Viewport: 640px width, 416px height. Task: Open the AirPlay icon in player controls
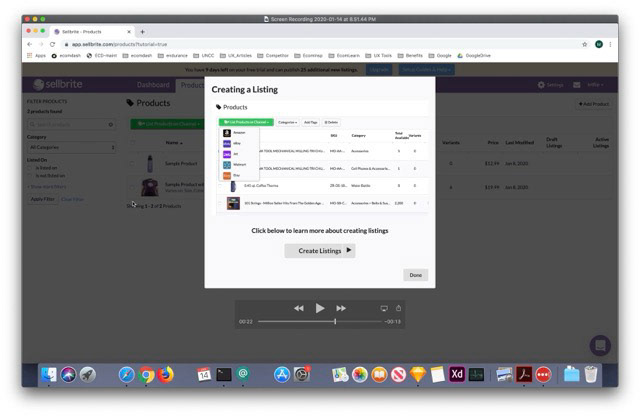(384, 308)
